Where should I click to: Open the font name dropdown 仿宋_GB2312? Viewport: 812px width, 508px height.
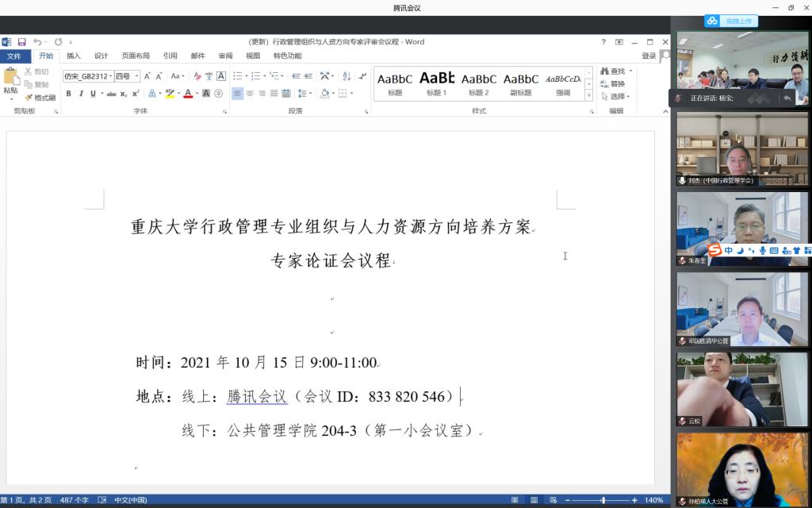tap(86, 76)
